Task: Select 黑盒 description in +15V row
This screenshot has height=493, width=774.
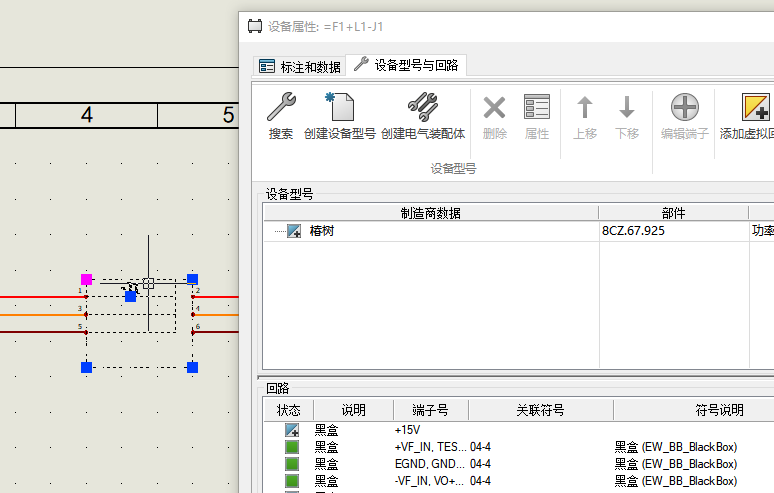Action: pos(326,430)
